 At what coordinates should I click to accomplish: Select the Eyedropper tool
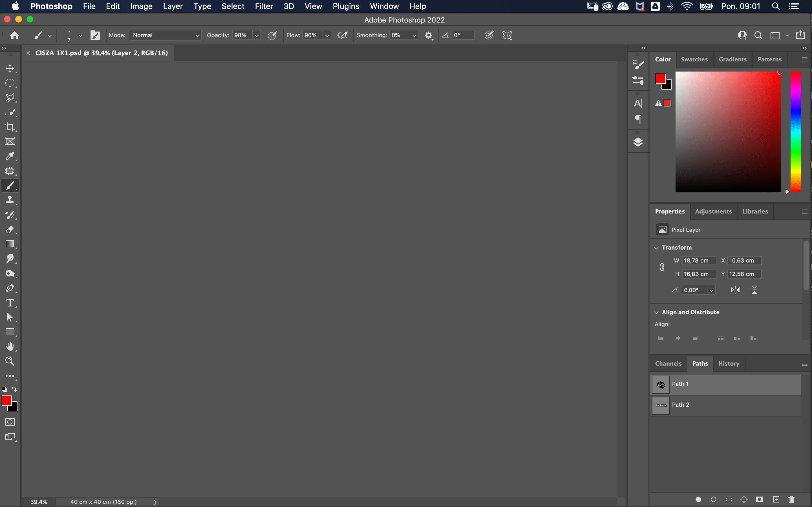click(x=10, y=156)
